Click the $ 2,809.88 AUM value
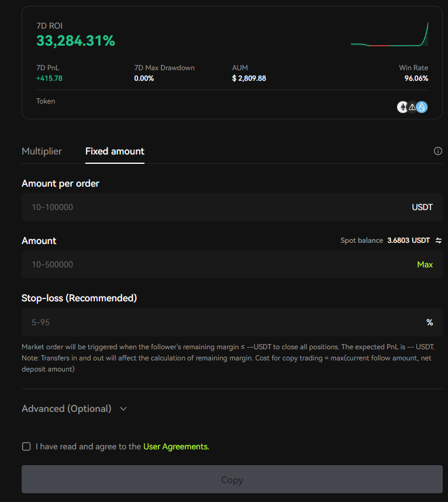Image resolution: width=448 pixels, height=502 pixels. point(249,78)
